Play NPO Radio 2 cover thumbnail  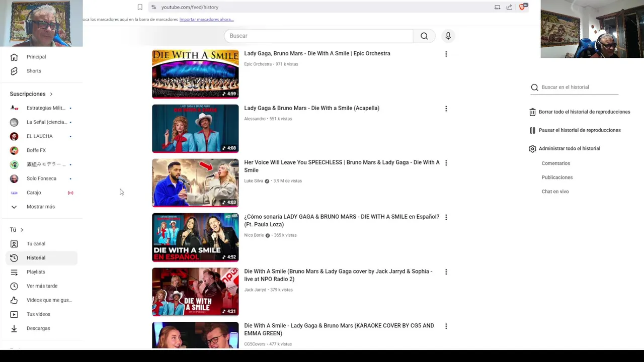pyautogui.click(x=195, y=292)
